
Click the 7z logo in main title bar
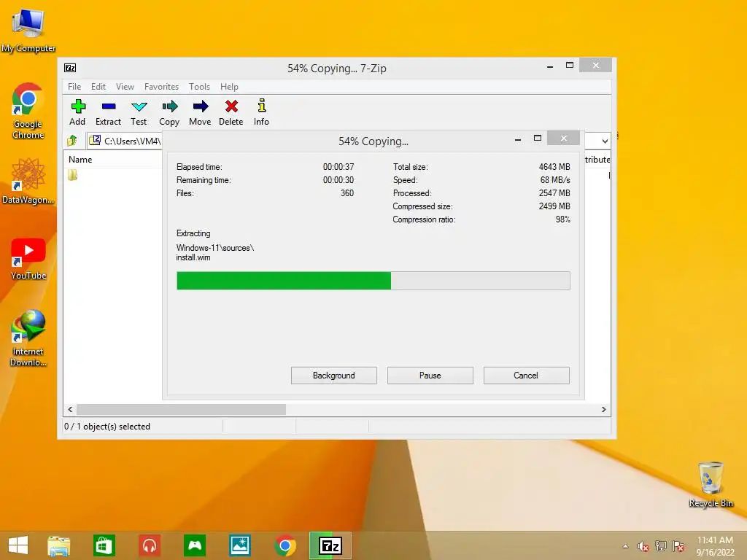(x=70, y=68)
